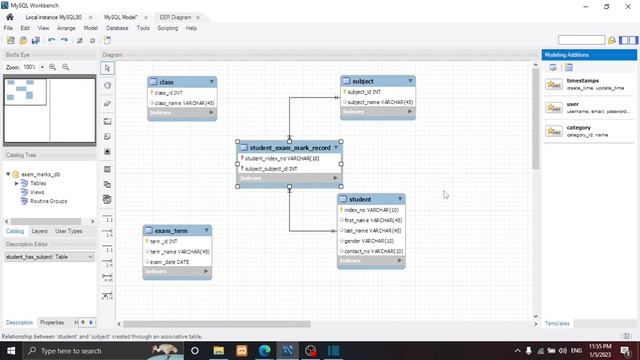Select the pointer selection tool
640x360 pixels.
click(107, 68)
